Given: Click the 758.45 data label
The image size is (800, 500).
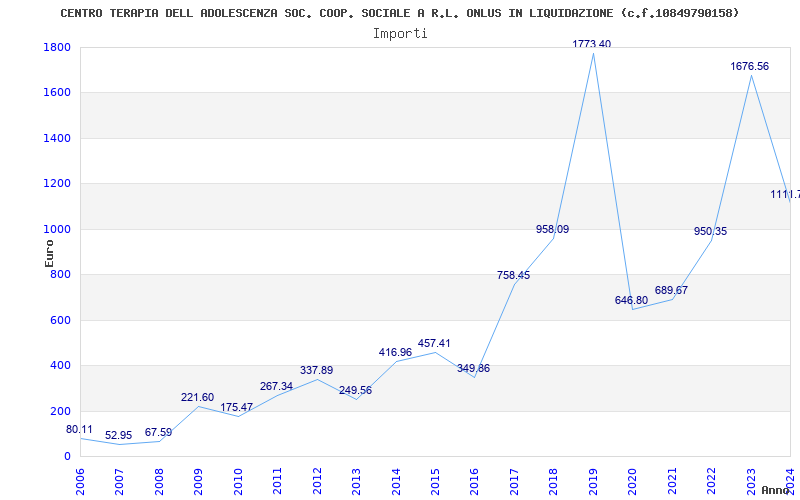Looking at the screenshot, I should 513,276.
